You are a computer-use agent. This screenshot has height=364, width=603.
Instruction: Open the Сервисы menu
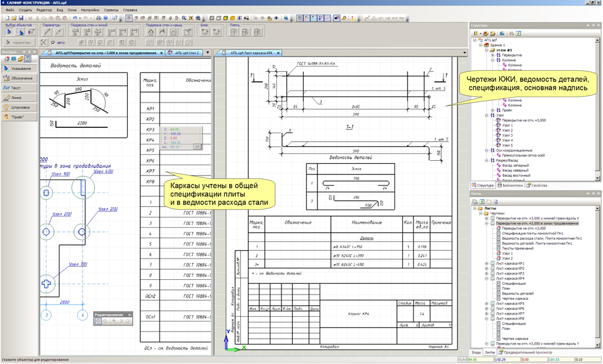tap(110, 10)
